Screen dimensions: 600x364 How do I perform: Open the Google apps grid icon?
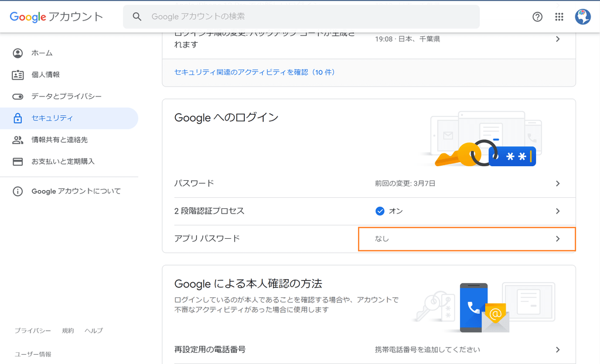pyautogui.click(x=559, y=17)
